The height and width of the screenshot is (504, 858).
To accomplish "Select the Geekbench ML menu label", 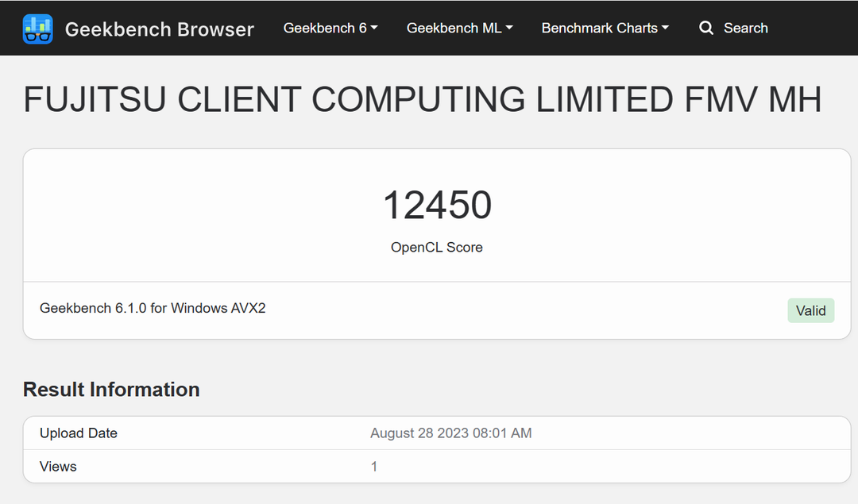I will (454, 28).
